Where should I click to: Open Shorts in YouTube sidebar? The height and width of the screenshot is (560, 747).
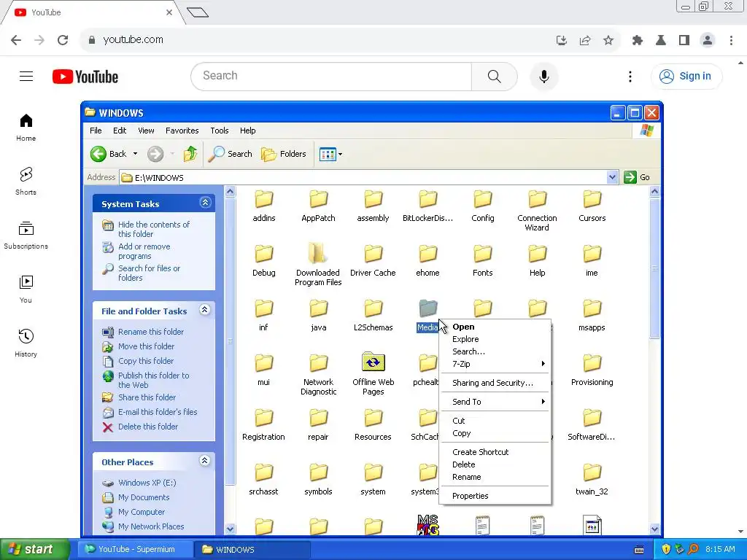tap(26, 182)
